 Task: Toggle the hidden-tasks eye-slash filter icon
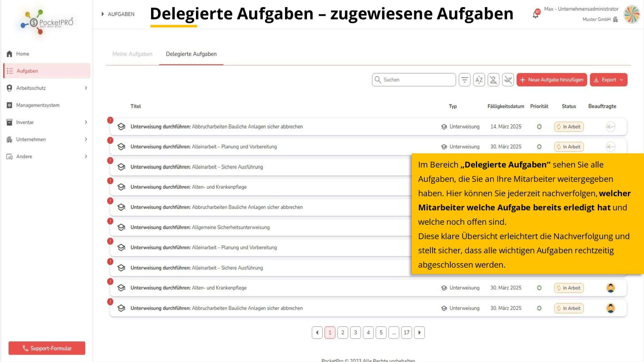click(x=508, y=80)
